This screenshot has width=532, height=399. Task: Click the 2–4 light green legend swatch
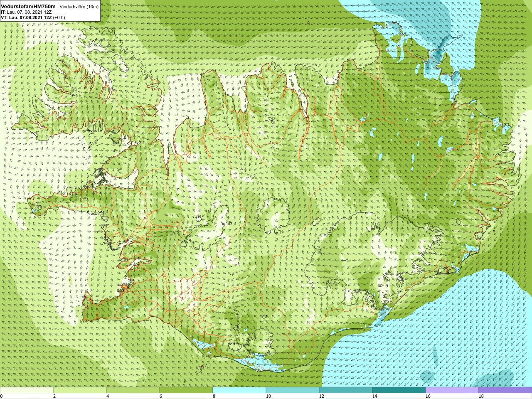(x=80, y=390)
